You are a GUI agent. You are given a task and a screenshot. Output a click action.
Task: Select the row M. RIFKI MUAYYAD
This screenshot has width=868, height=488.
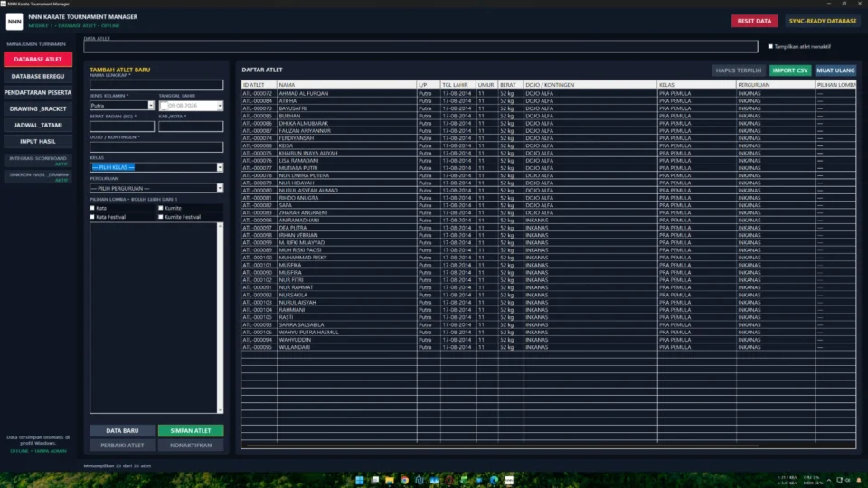click(548, 242)
